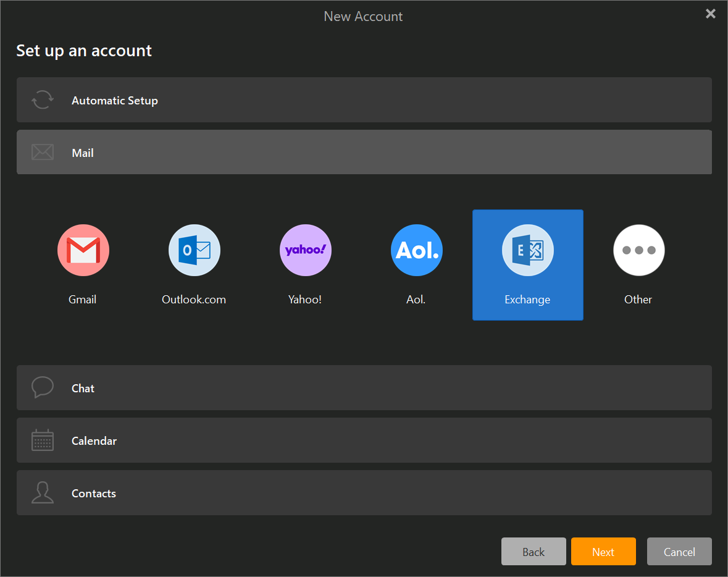Image resolution: width=728 pixels, height=577 pixels.
Task: Click the Calendar section icon
Action: point(43,440)
